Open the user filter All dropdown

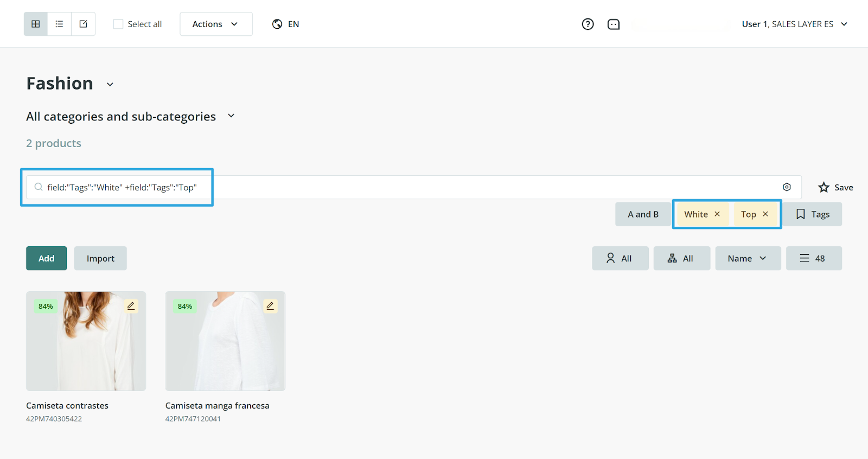(x=620, y=258)
